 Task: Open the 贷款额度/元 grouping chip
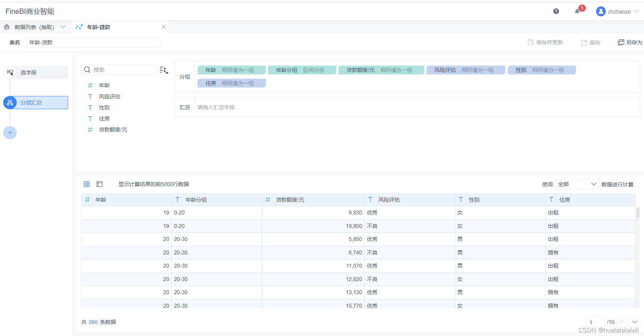[381, 70]
